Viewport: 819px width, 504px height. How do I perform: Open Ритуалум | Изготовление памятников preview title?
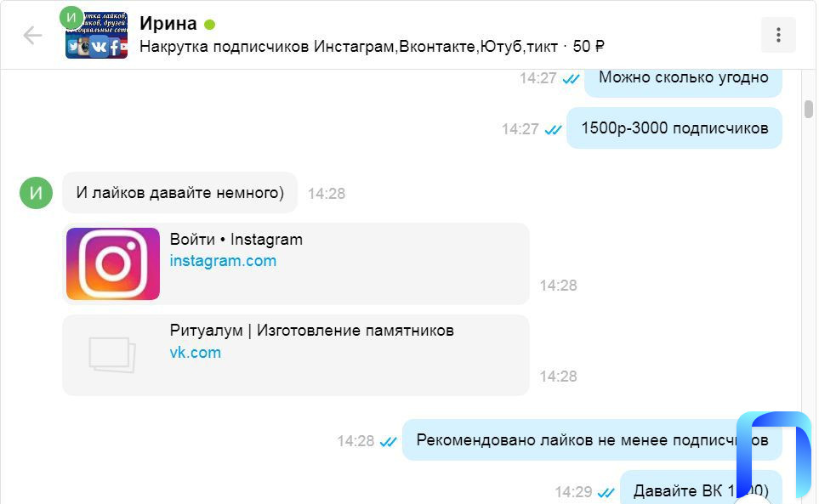[312, 331]
